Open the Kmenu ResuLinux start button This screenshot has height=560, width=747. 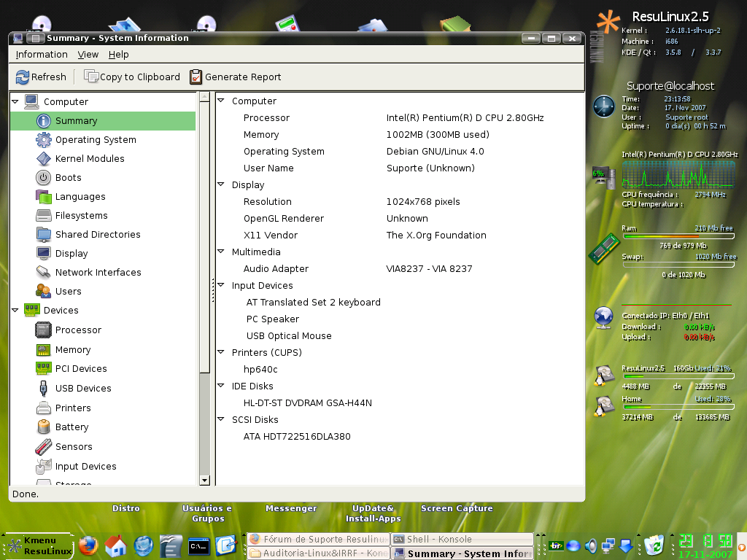point(39,545)
